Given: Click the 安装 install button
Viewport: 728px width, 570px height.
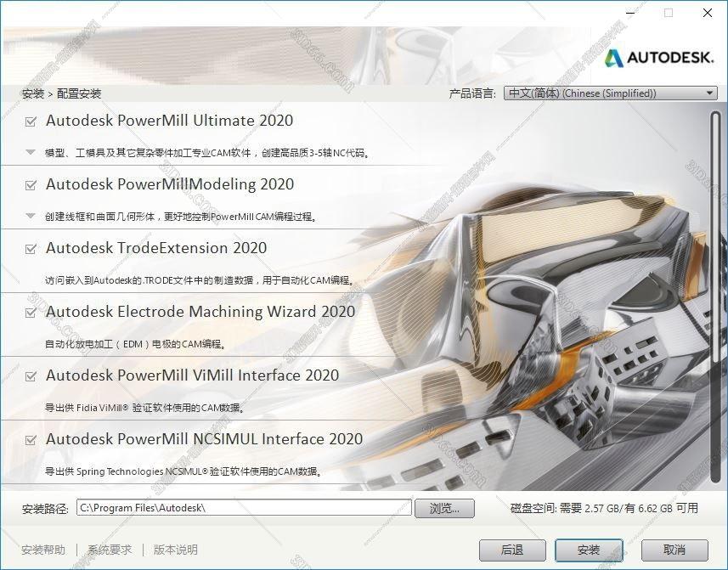Looking at the screenshot, I should (588, 550).
